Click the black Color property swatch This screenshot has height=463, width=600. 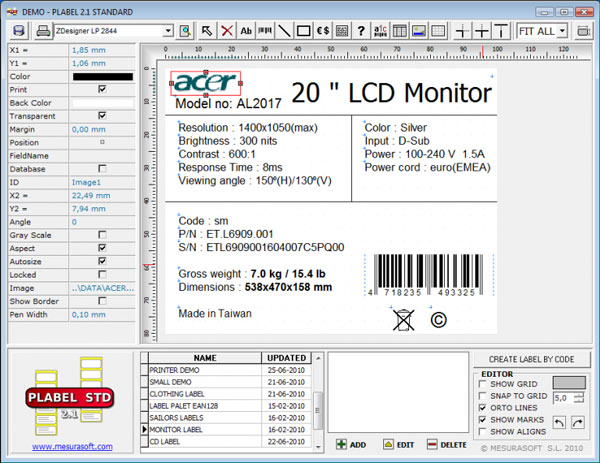point(102,76)
